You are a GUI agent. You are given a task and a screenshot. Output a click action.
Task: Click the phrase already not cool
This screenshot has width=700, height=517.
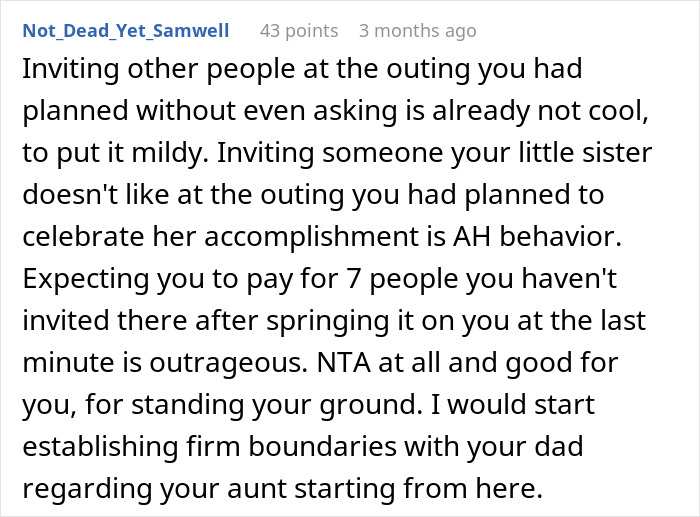[540, 110]
